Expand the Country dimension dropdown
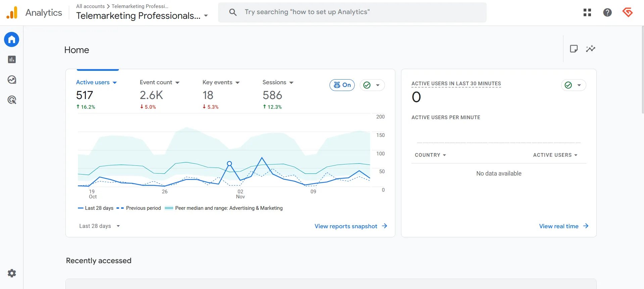Viewport: 644px width, 289px height. 430,155
